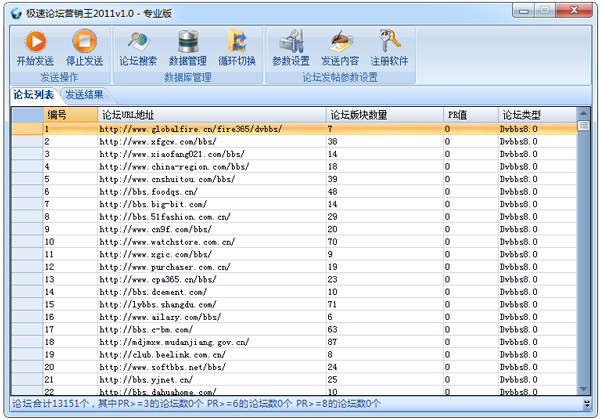Open 发送内容 send content editor

click(x=340, y=47)
